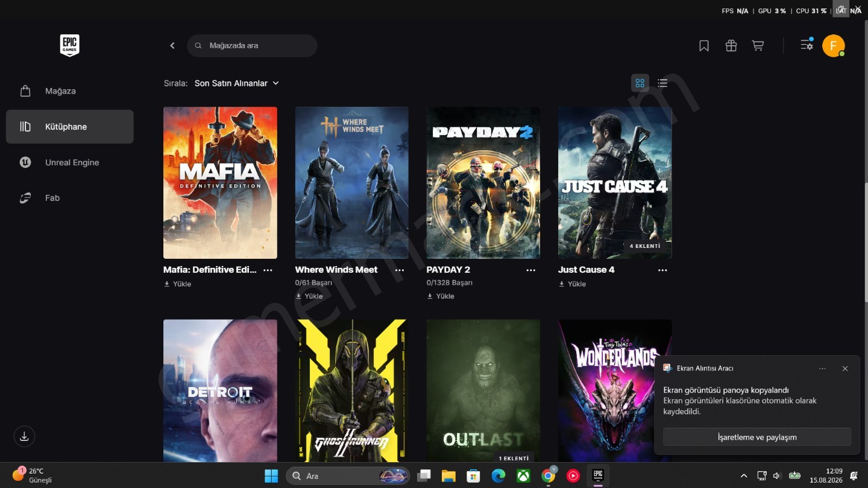Open Task View on the taskbar
The height and width of the screenshot is (488, 868).
point(424,476)
